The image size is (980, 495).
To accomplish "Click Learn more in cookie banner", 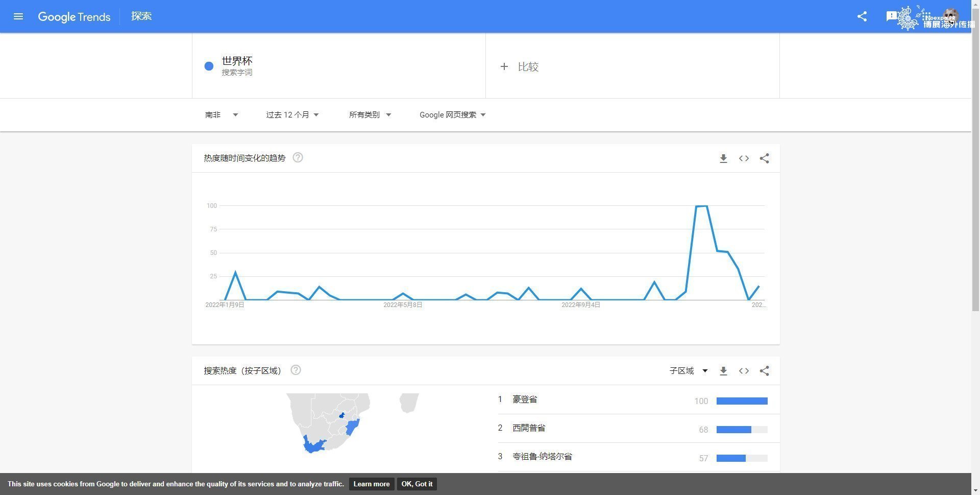I will (x=372, y=484).
